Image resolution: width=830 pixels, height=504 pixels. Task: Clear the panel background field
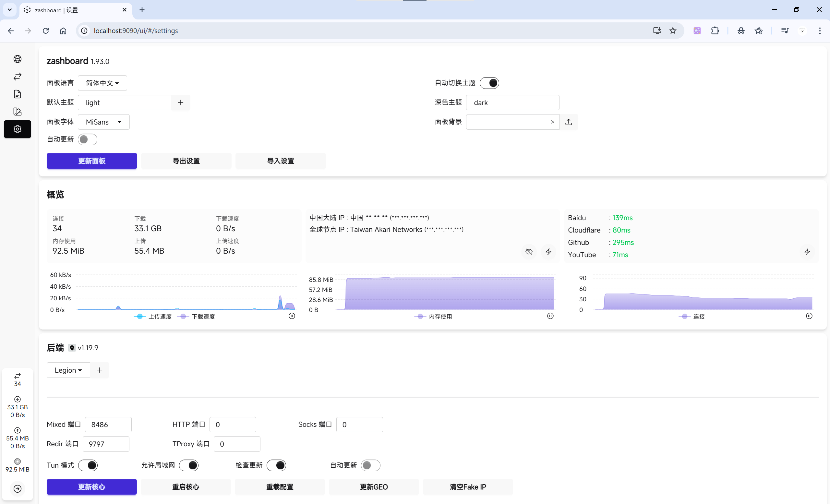(552, 122)
